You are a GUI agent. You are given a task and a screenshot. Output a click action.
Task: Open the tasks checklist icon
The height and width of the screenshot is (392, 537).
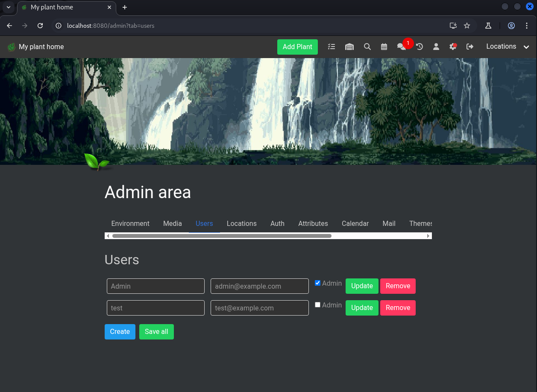[332, 47]
